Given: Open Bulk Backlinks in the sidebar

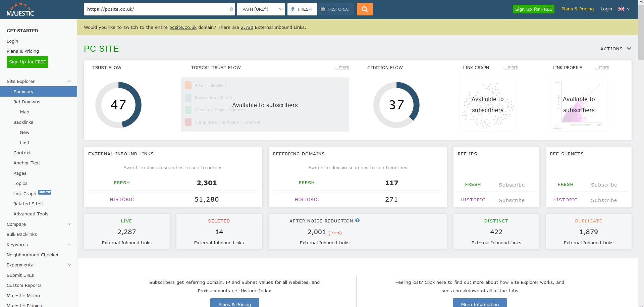Looking at the screenshot, I should (x=22, y=234).
